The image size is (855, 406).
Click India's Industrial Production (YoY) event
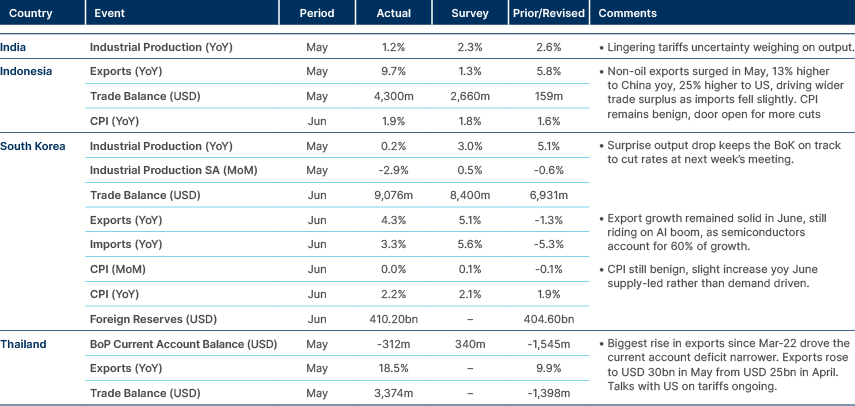[161, 47]
